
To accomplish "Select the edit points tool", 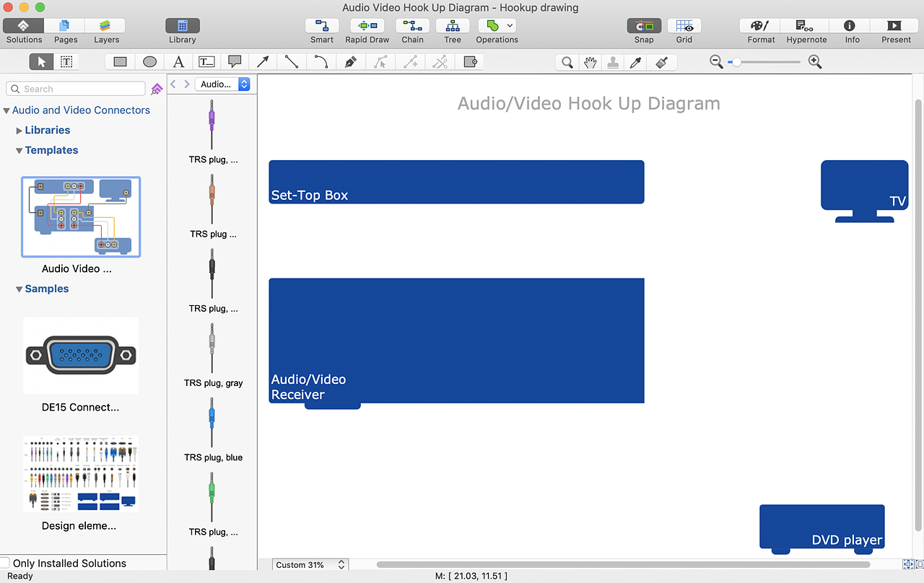I will (380, 62).
